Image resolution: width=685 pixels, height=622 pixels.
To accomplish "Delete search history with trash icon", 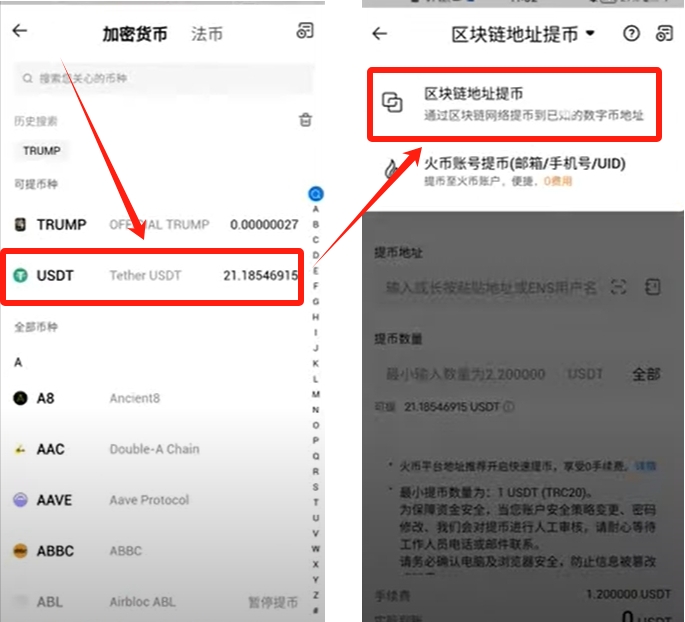I will (305, 120).
